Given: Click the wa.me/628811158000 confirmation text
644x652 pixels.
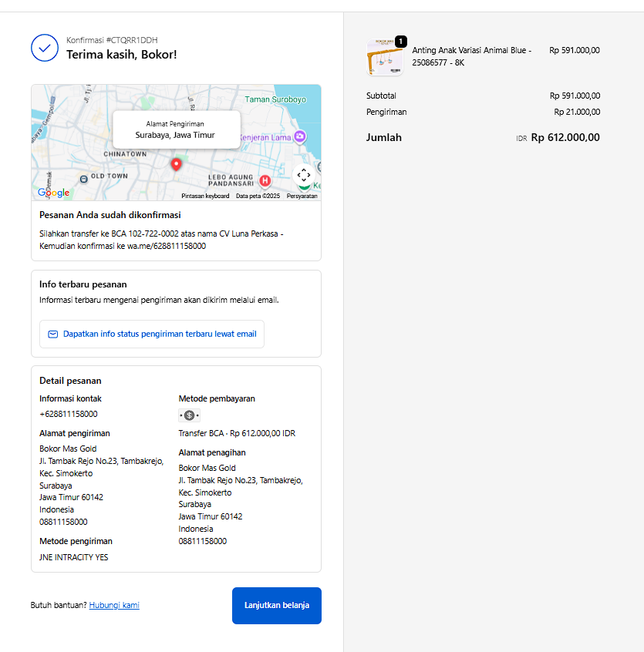Looking at the screenshot, I should [160, 247].
